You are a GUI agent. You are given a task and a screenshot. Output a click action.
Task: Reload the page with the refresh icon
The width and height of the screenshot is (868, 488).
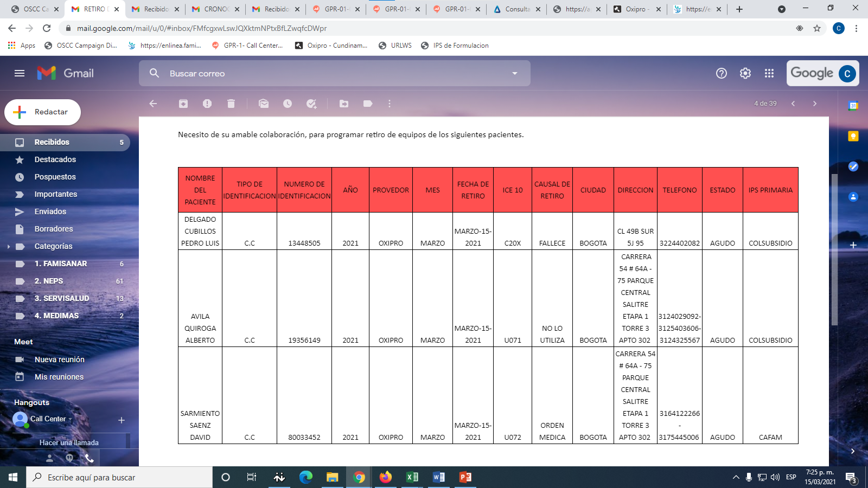pyautogui.click(x=47, y=28)
